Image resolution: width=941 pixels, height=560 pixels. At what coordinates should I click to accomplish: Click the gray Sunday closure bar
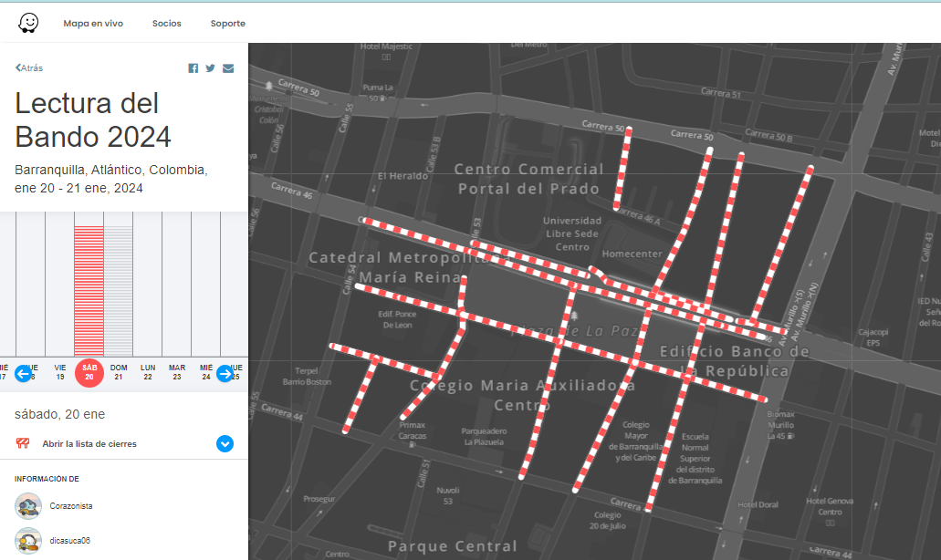pyautogui.click(x=119, y=291)
